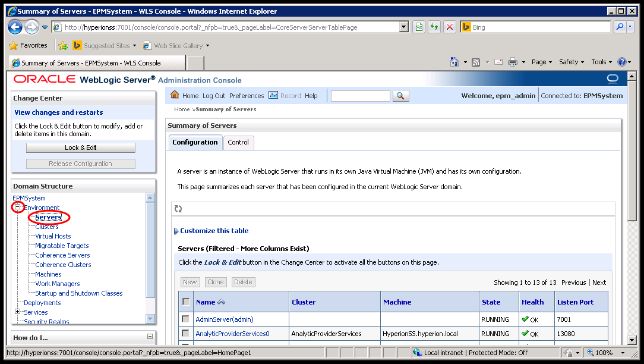Click the Suggested Sites Bing icon
644x364 pixels.
(77, 46)
